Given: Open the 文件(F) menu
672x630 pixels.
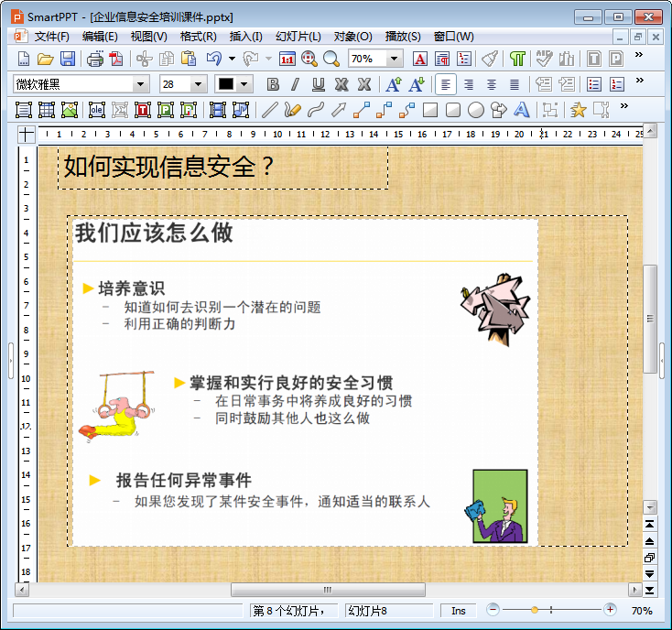Looking at the screenshot, I should pos(52,37).
